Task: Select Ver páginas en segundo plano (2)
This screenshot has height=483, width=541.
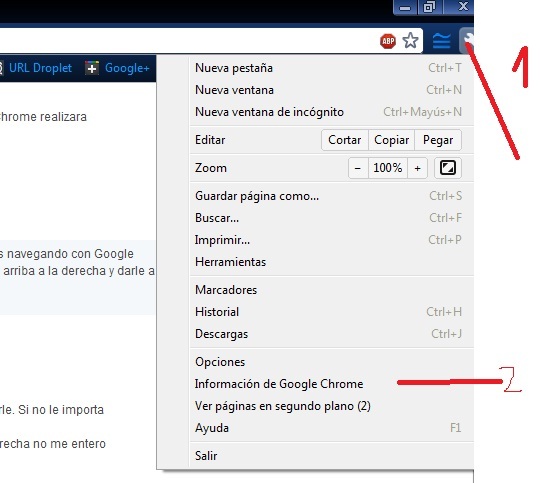Action: [332, 406]
